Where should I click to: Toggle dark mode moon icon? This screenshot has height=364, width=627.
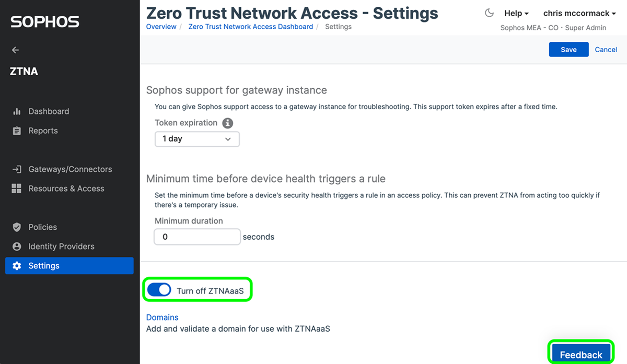pyautogui.click(x=490, y=13)
